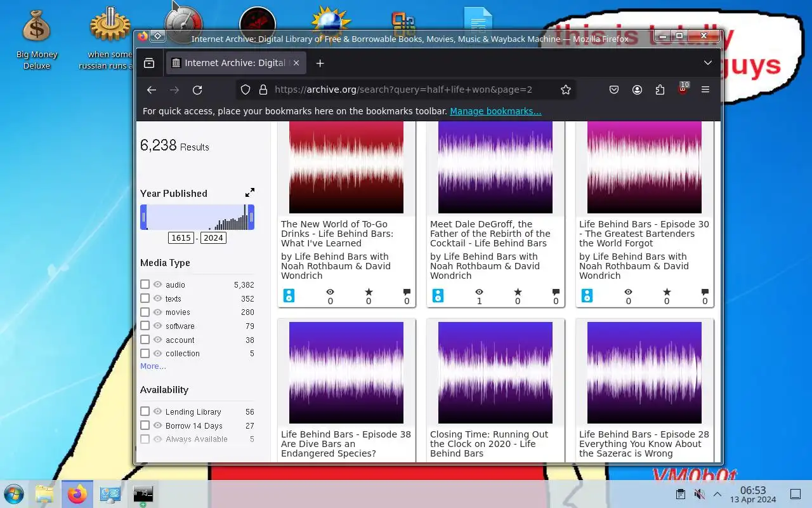The width and height of the screenshot is (812, 508).
Task: Open Episode 38 Dive Bars title
Action: 346,444
